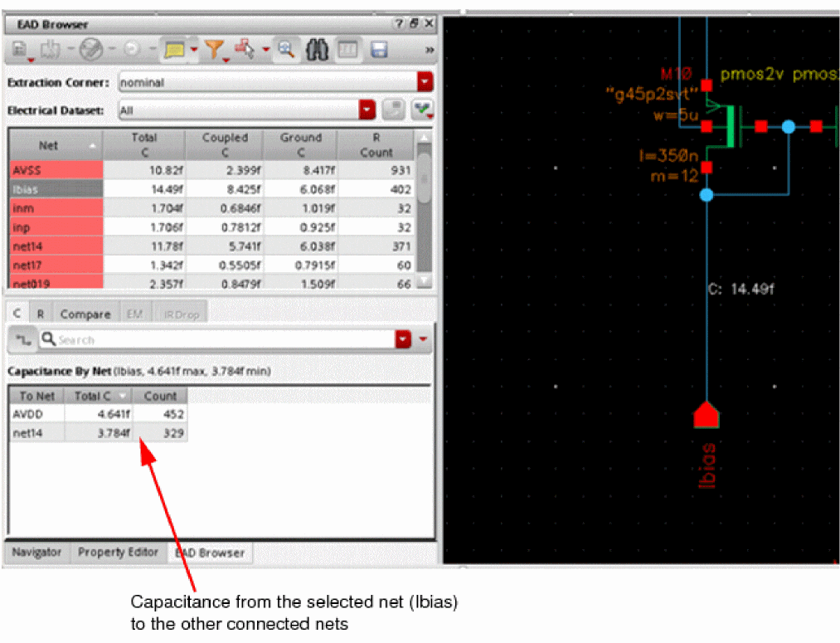This screenshot has height=643, width=840.
Task: Open the Extraction Corner dropdown
Action: (425, 83)
